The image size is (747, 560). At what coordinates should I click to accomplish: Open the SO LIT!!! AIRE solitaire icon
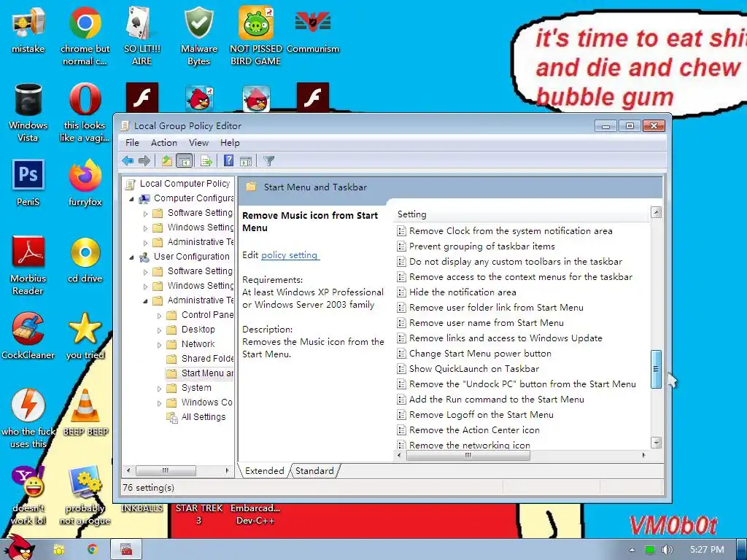click(x=142, y=36)
